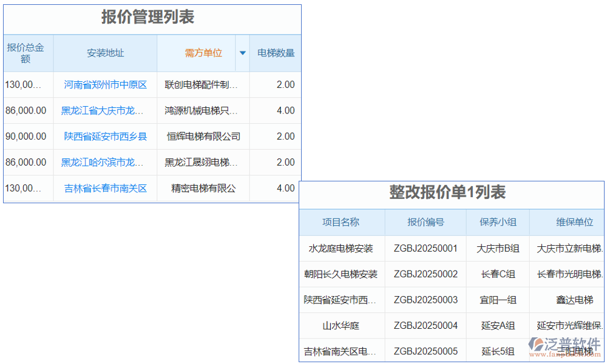This screenshot has width=607, height=364.
Task: Open the 吉林省长春市南关区 address link
Action: click(x=104, y=189)
